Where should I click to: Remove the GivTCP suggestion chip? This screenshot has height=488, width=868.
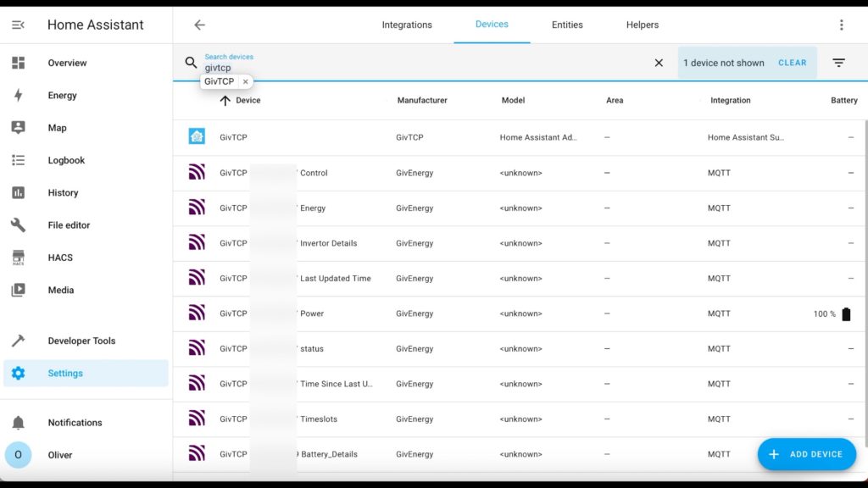pyautogui.click(x=245, y=81)
